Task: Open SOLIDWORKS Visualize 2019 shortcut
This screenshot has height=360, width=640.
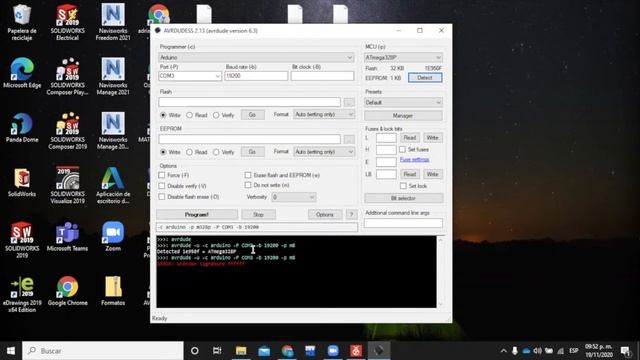Action: coord(67,186)
